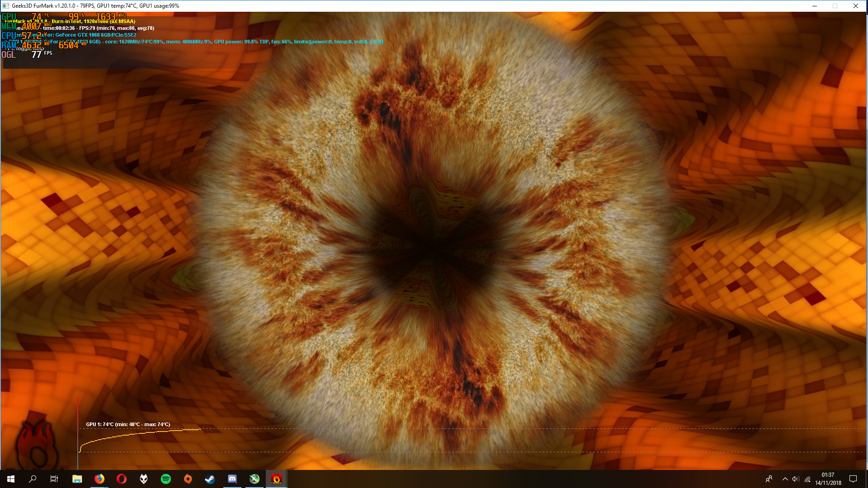The height and width of the screenshot is (488, 868).
Task: Open the green-gray app icon beside Discord
Action: click(x=254, y=479)
